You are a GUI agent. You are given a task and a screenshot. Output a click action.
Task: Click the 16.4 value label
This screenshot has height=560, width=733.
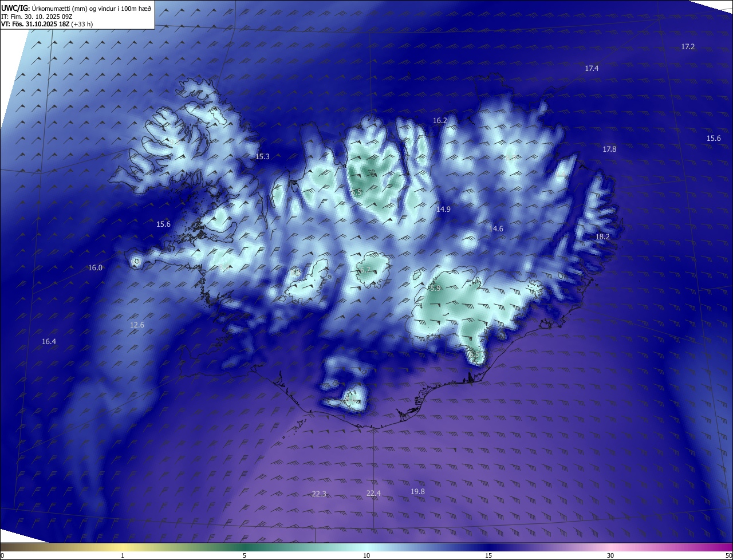click(49, 341)
